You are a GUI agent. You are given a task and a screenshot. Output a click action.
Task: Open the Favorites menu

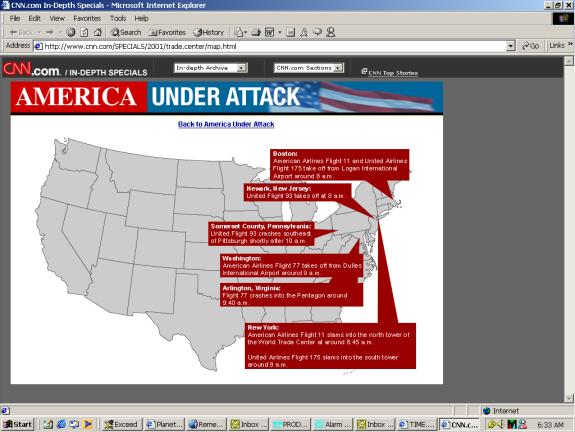click(87, 18)
